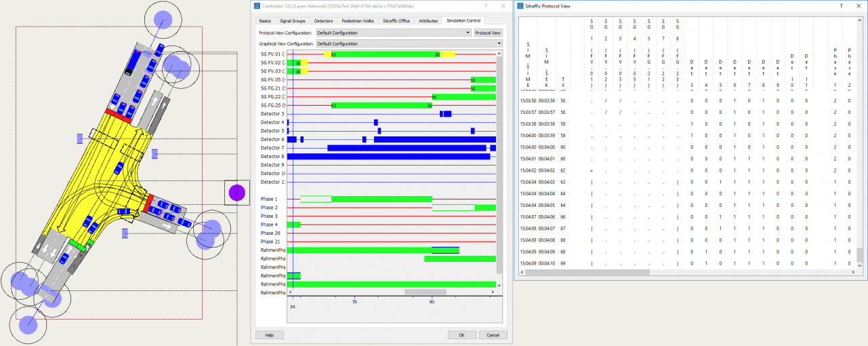
Task: Select the Detector 8 row label
Action: point(273,156)
